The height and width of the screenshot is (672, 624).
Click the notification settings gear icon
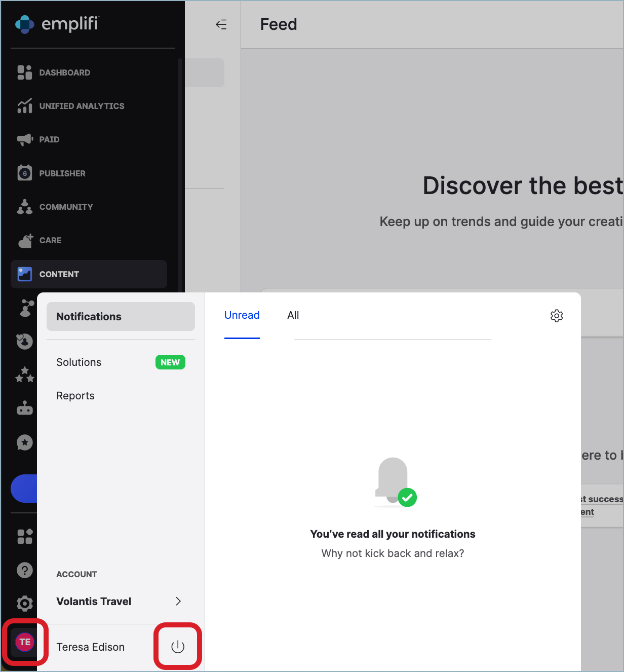[557, 316]
